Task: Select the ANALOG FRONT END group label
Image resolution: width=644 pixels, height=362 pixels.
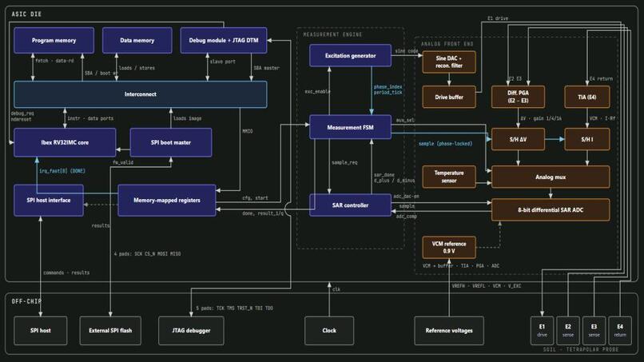Action: pyautogui.click(x=447, y=44)
